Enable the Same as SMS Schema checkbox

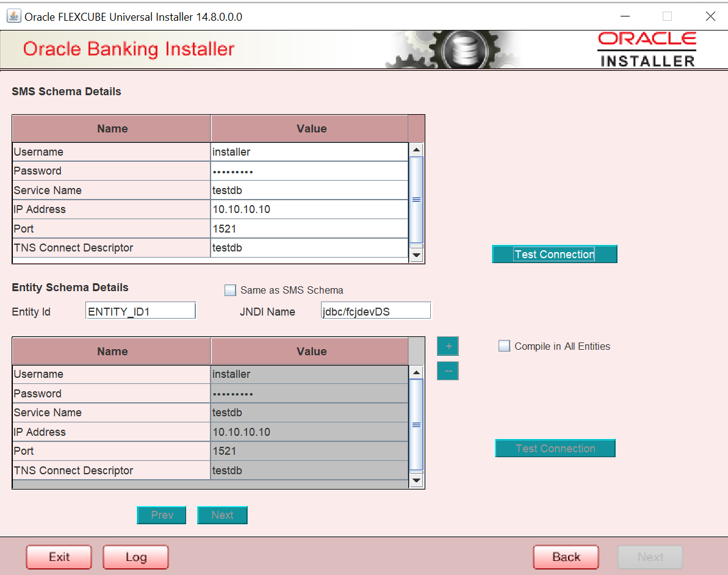tap(230, 291)
